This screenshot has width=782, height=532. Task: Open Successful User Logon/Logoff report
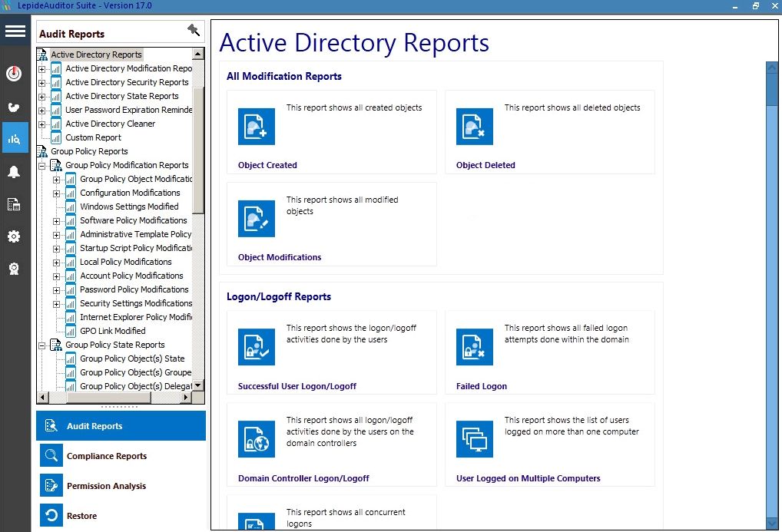tap(297, 386)
